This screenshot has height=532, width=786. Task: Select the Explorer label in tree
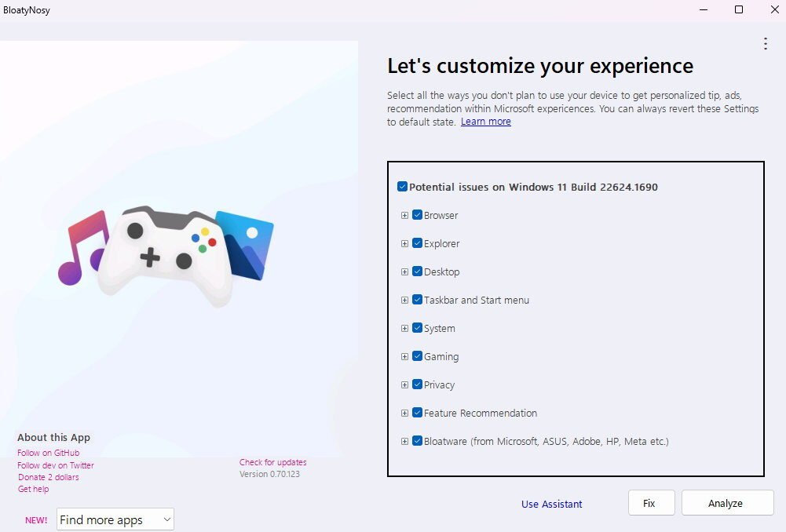pyautogui.click(x=441, y=243)
